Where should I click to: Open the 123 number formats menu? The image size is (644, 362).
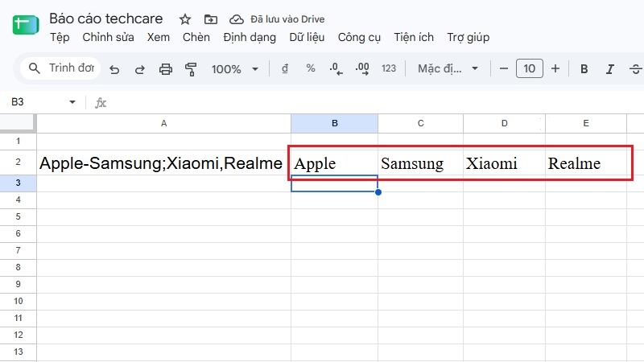point(389,68)
